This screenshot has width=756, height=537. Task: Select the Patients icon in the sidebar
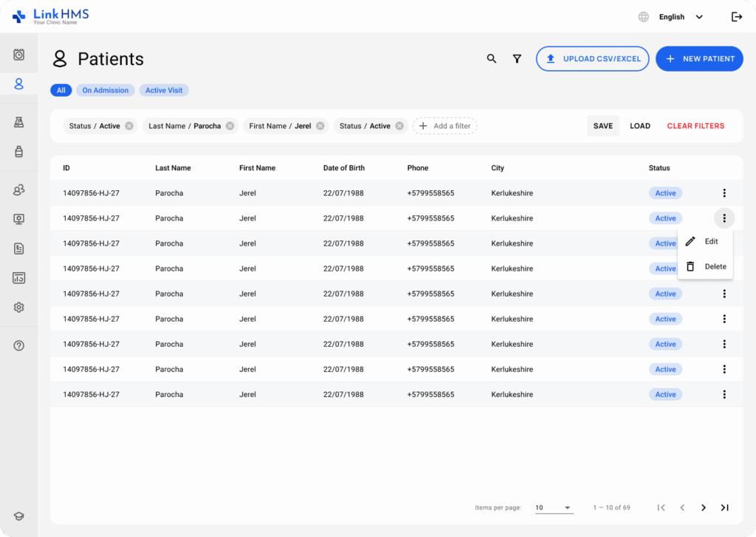[x=19, y=83]
